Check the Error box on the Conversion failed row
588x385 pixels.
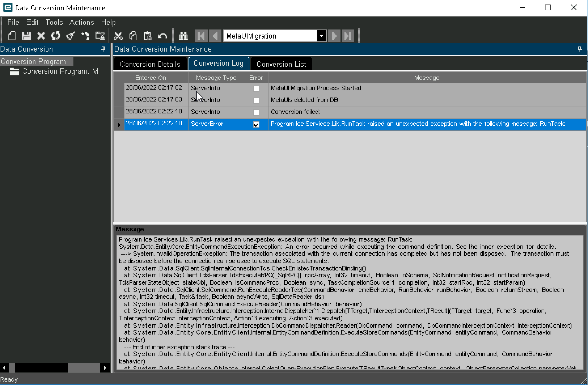pyautogui.click(x=256, y=112)
